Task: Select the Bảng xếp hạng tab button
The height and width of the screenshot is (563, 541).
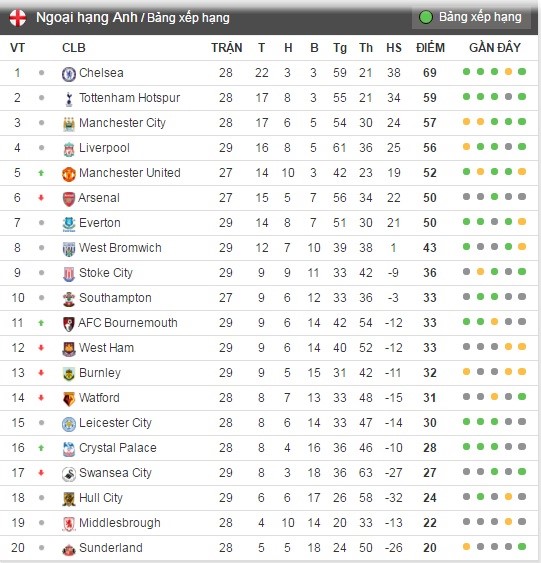Action: pos(471,17)
